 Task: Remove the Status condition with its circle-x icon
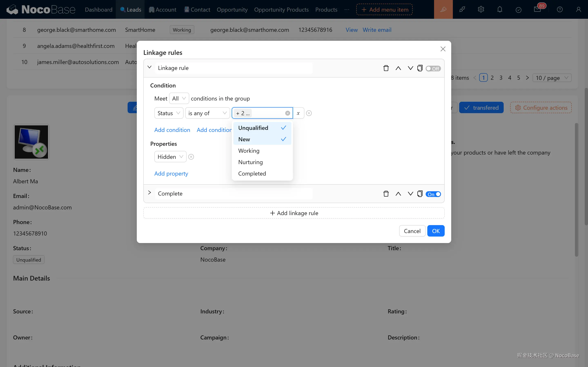coord(309,113)
